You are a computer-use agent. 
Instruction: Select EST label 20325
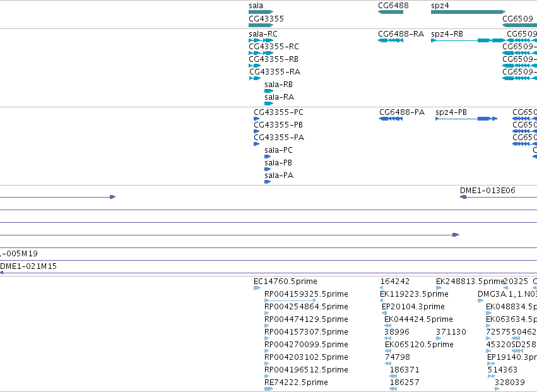(516, 282)
